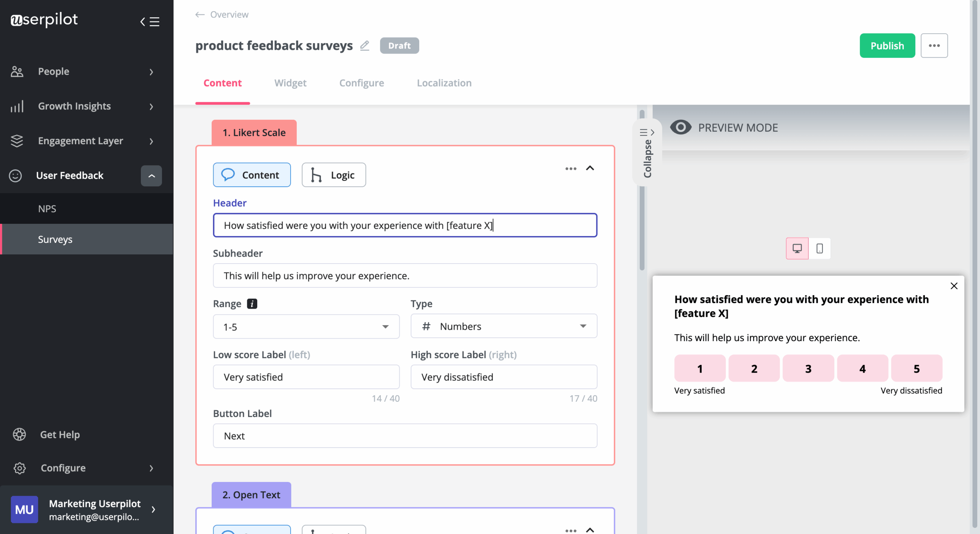Select rating 3 in the survey preview
Image resolution: width=980 pixels, height=534 pixels.
coord(808,368)
